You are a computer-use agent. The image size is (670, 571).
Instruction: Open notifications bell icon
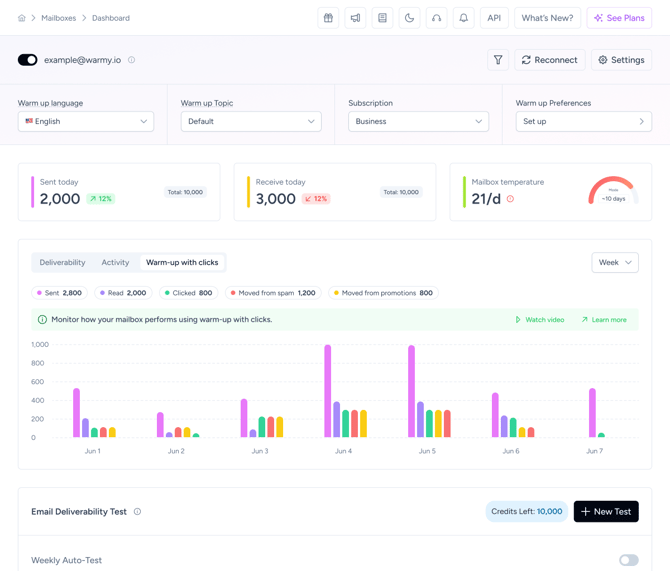pyautogui.click(x=463, y=18)
